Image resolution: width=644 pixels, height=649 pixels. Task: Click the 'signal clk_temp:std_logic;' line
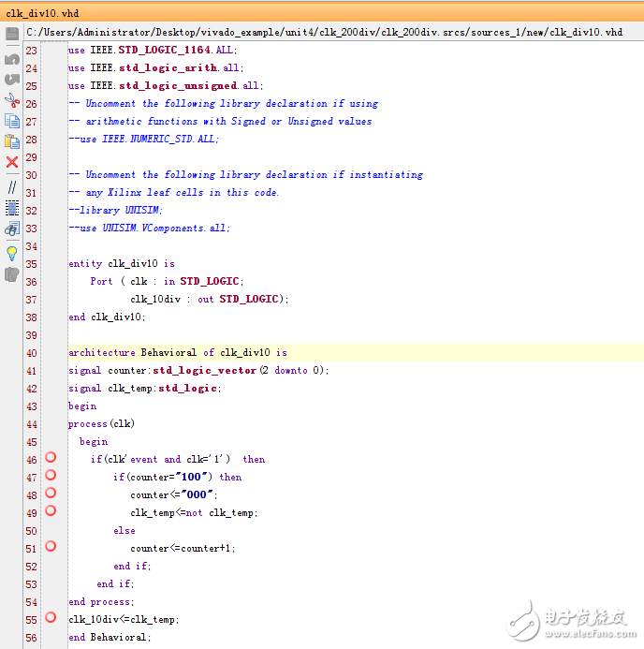click(x=145, y=389)
